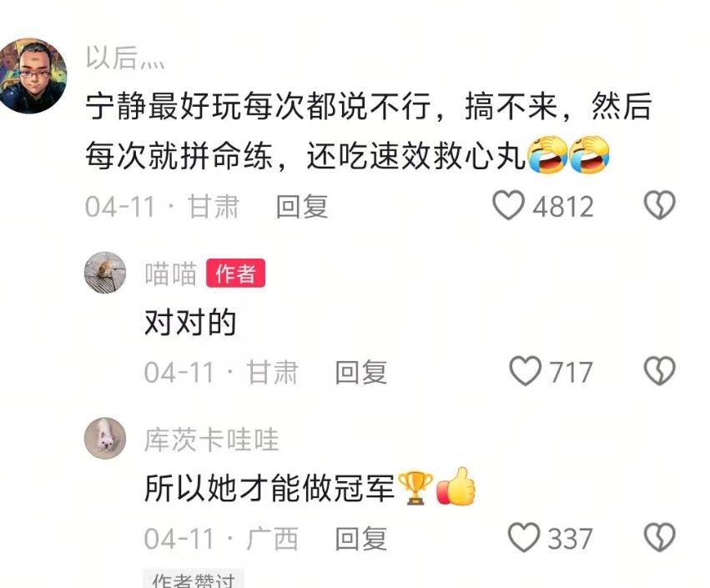710x588 pixels.
Task: Reply to 喵喵's 对对的 comment
Action: tap(361, 372)
